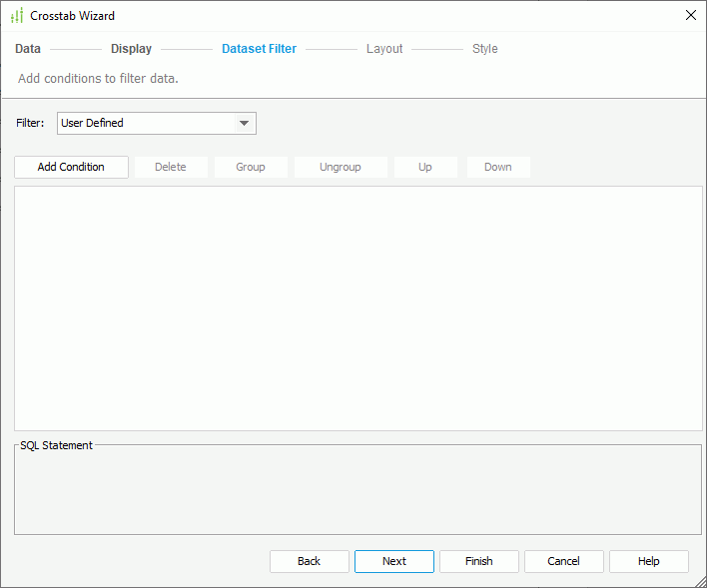Click the Crosstab Wizard title bar icon
Screen dimensions: 707x588
(x=17, y=16)
